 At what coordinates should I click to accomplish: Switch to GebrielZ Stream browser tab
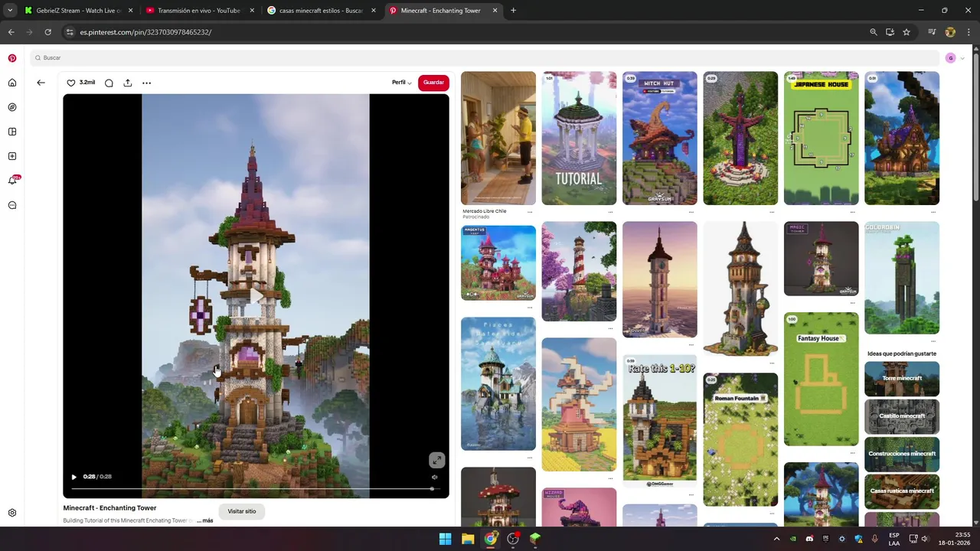click(x=78, y=11)
